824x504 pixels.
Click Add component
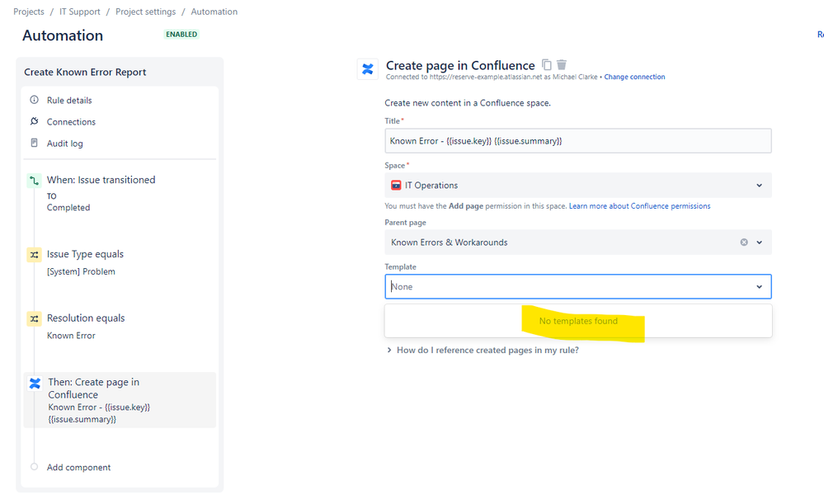pyautogui.click(x=78, y=467)
